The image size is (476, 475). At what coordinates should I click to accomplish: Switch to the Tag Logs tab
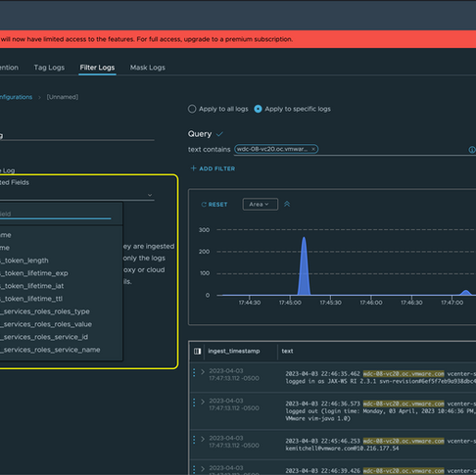(x=49, y=68)
